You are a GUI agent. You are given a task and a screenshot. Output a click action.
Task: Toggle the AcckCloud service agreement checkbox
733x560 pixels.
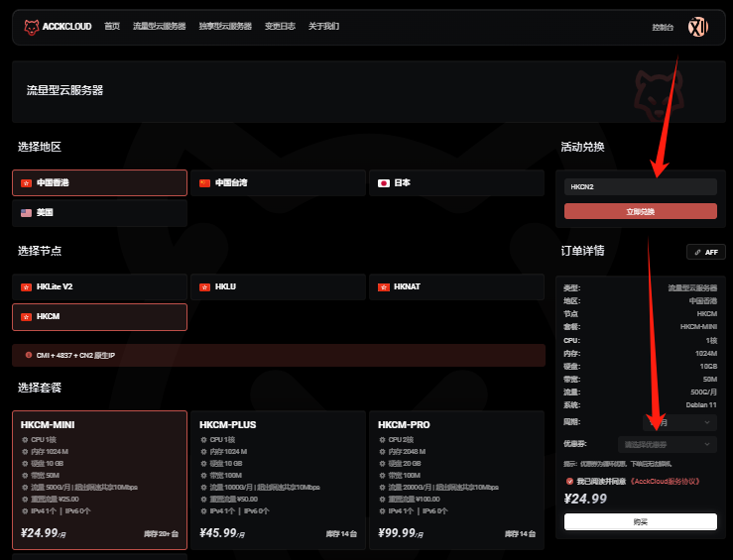[x=568, y=481]
